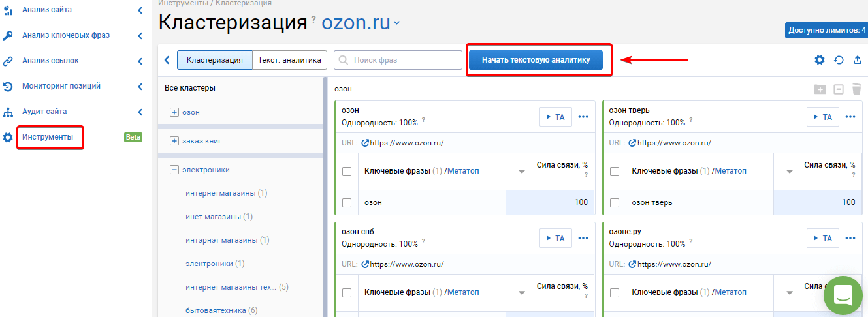
Task: Click the Поиск фраз search field
Action: (398, 60)
